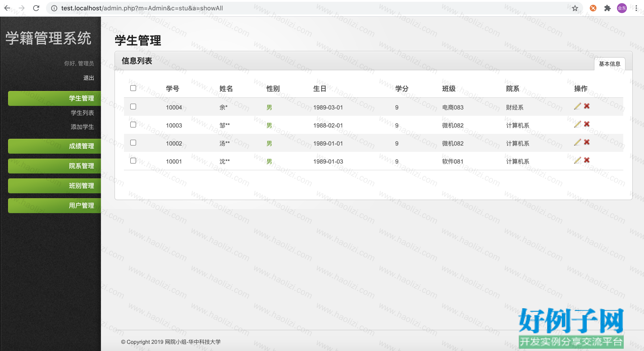Edit student 10001 with pencil icon
This screenshot has height=351, width=644.
point(577,160)
